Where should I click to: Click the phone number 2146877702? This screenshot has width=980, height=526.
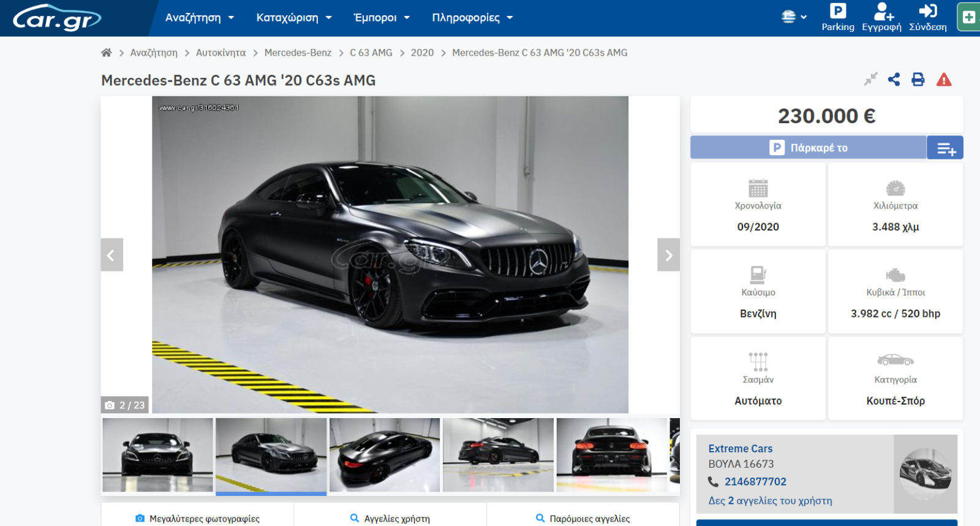tap(755, 482)
